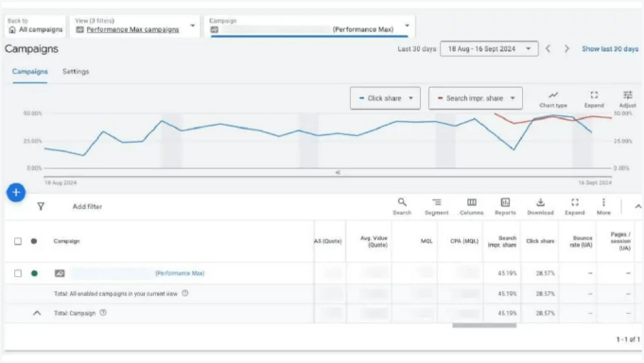Click help icon beside enabled campaigns total
This screenshot has width=644, height=363.
tap(185, 293)
